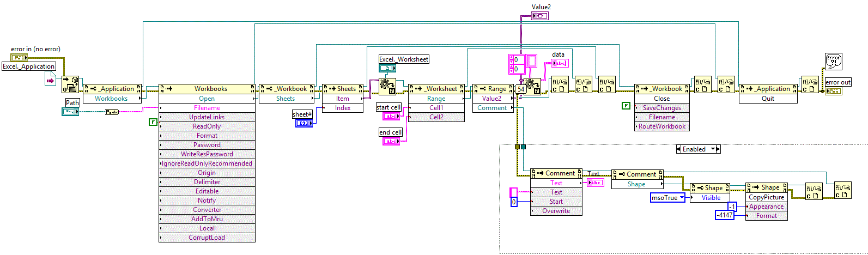Click the end cell string terminal
Screen dimensions: 868x255
click(391, 141)
